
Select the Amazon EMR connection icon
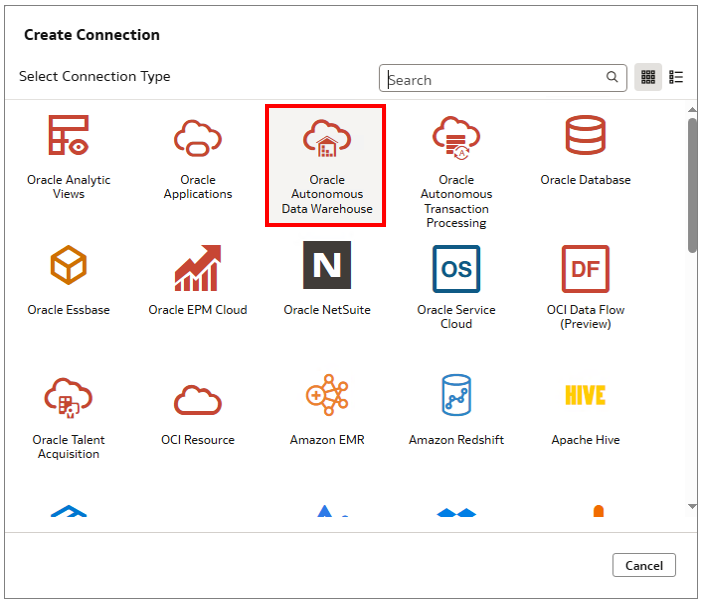(327, 396)
